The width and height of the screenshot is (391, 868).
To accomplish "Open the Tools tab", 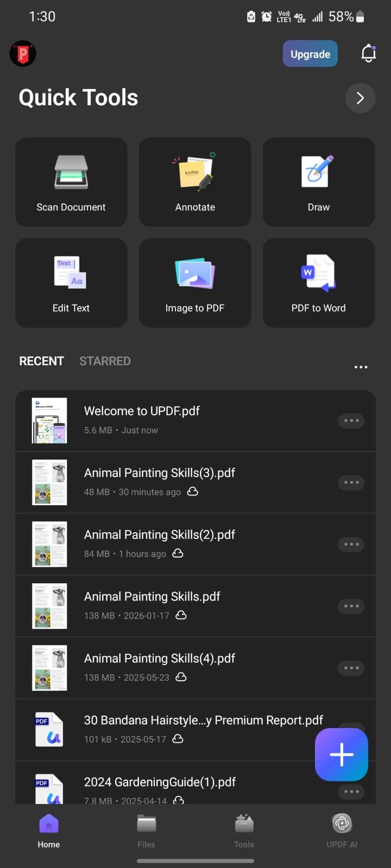I will tap(244, 831).
